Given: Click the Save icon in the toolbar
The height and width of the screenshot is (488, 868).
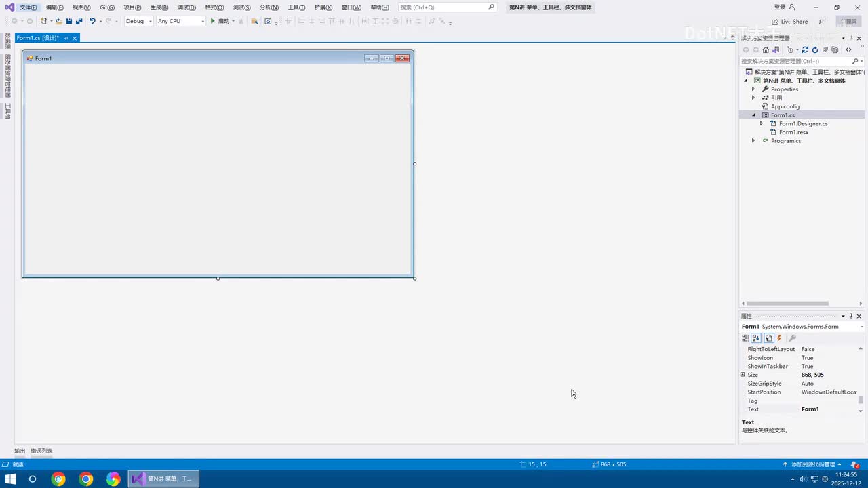Looking at the screenshot, I should [69, 21].
